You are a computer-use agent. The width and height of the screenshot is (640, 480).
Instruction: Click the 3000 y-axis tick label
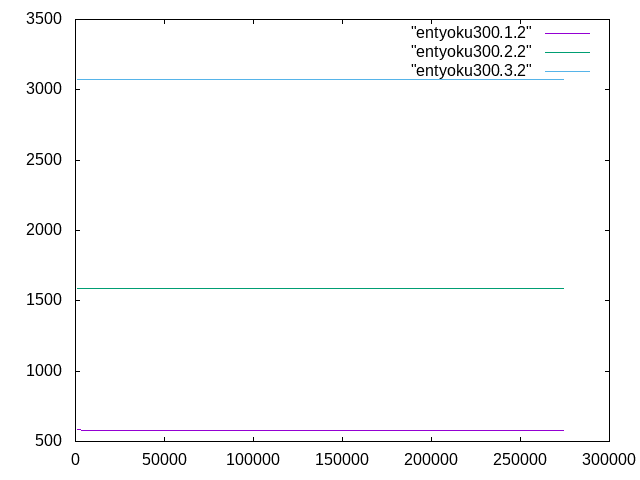[x=44, y=89]
